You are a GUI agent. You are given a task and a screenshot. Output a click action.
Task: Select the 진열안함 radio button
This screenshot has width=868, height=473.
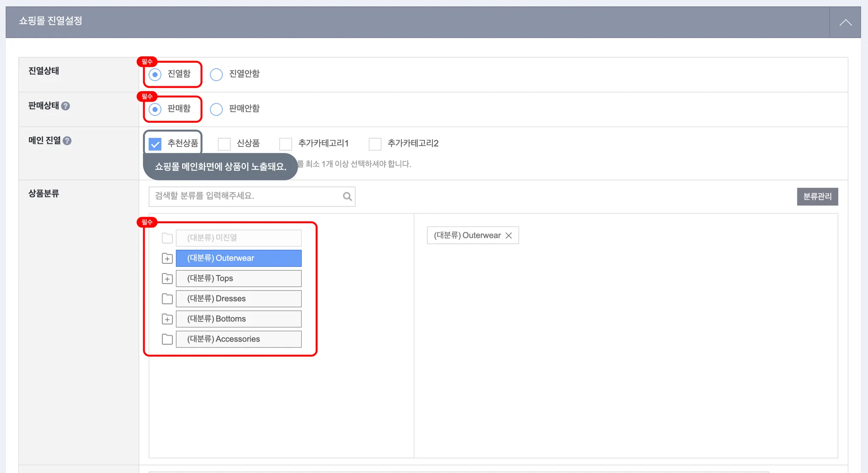click(216, 75)
